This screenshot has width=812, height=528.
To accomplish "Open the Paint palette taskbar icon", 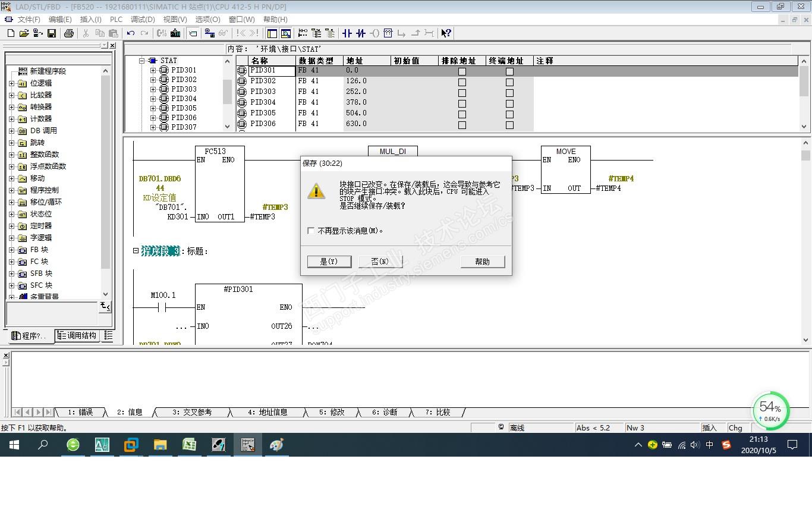I will click(276, 445).
